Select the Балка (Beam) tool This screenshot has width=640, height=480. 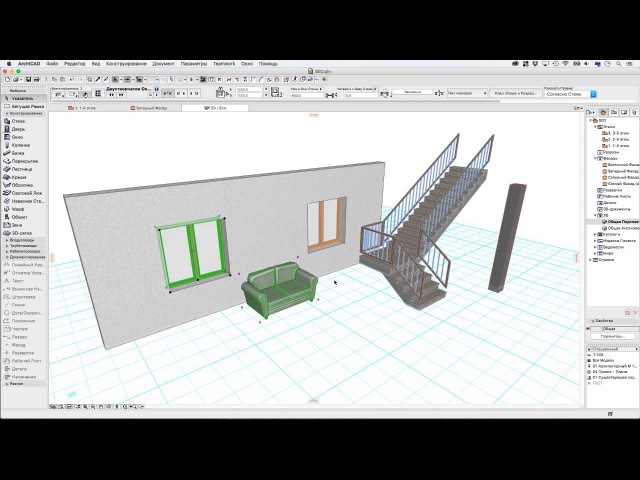(x=24, y=153)
